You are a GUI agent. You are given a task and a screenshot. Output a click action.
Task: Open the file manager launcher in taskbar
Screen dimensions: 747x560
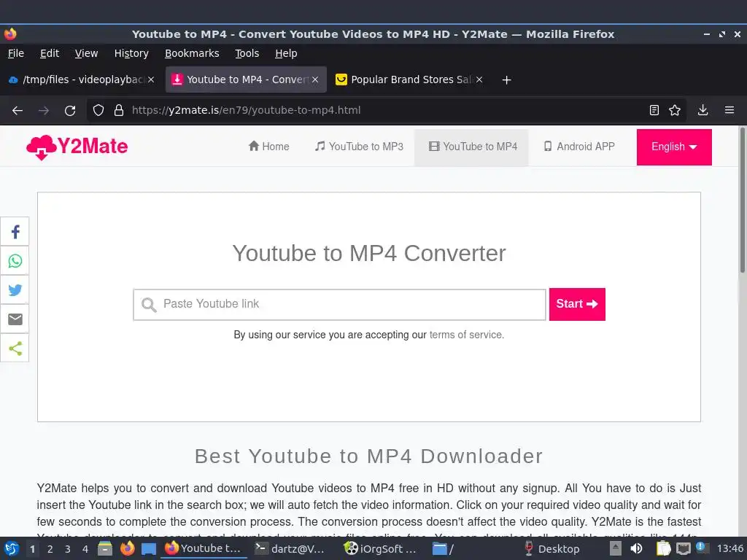pyautogui.click(x=105, y=549)
